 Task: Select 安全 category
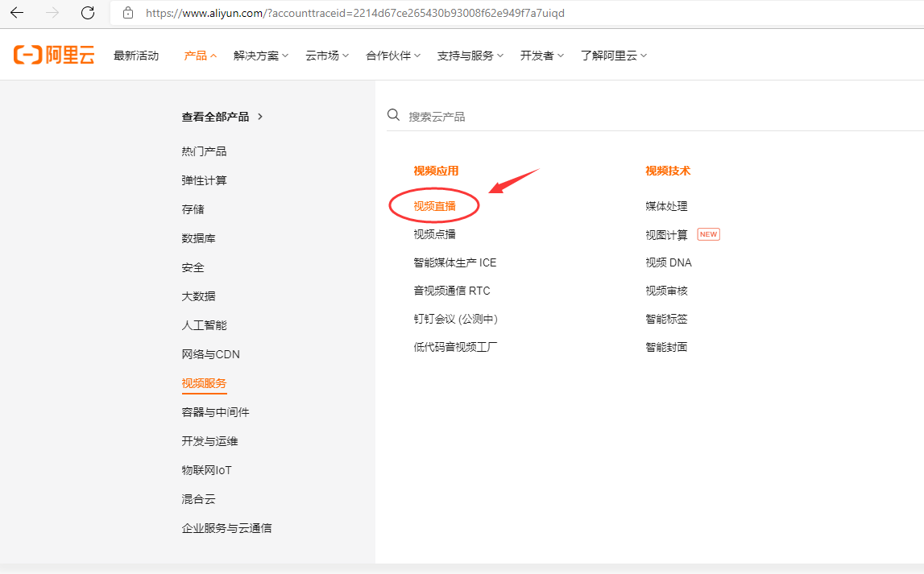pos(193,267)
